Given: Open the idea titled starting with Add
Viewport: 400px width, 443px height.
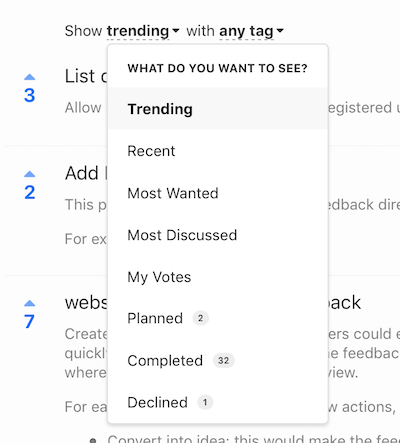Looking at the screenshot, I should coord(86,173).
